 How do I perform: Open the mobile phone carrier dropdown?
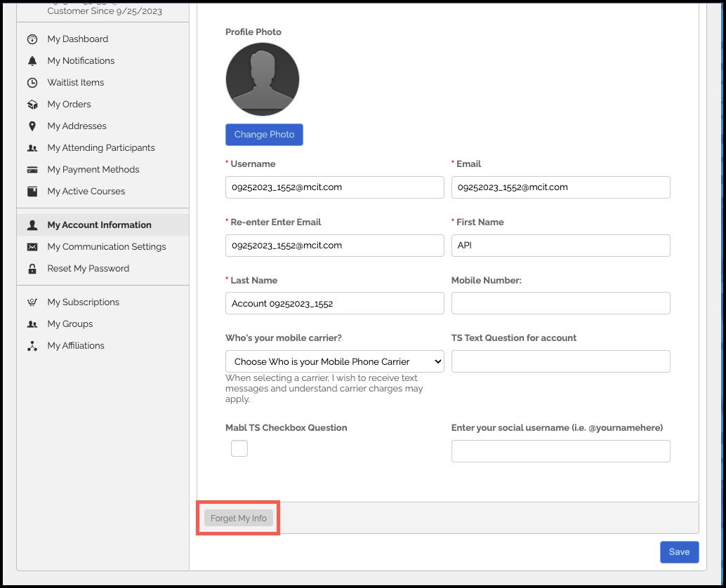[334, 361]
